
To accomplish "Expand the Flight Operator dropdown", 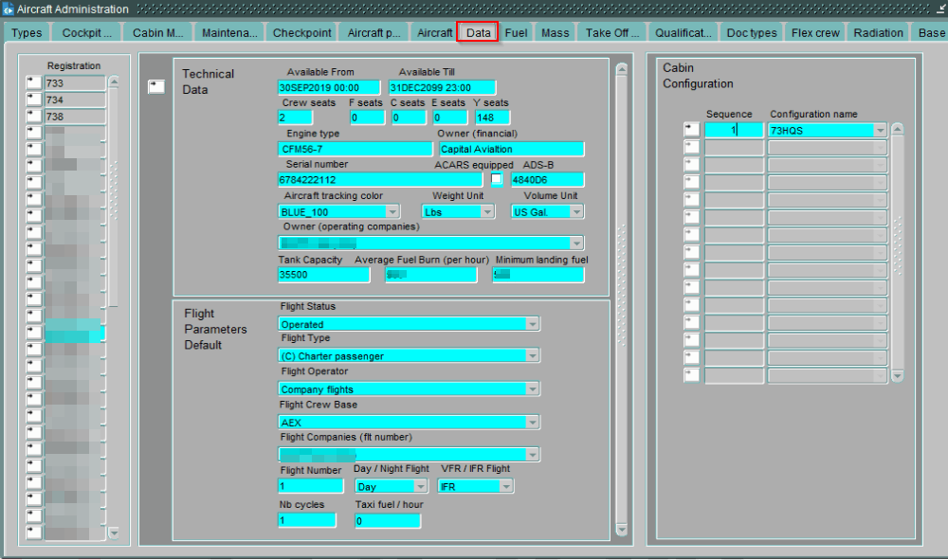I will [533, 389].
